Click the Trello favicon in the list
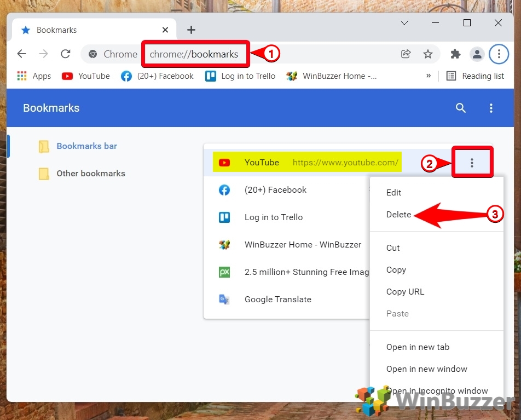 [224, 217]
